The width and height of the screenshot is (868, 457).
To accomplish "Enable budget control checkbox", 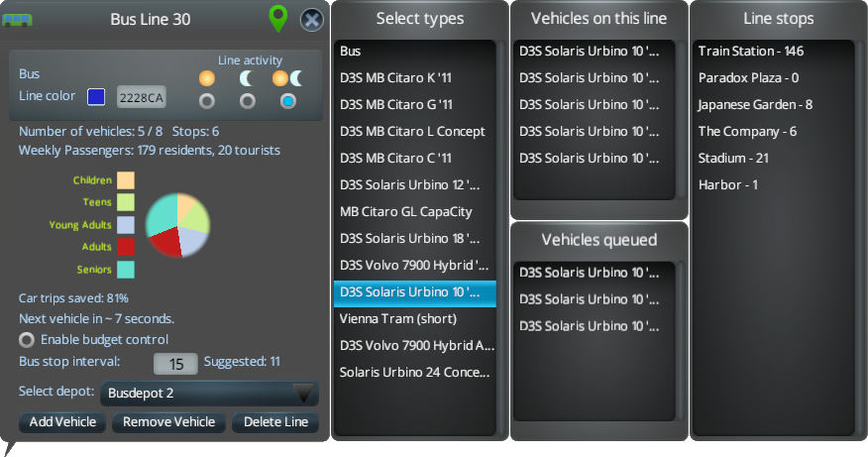I will pos(27,340).
